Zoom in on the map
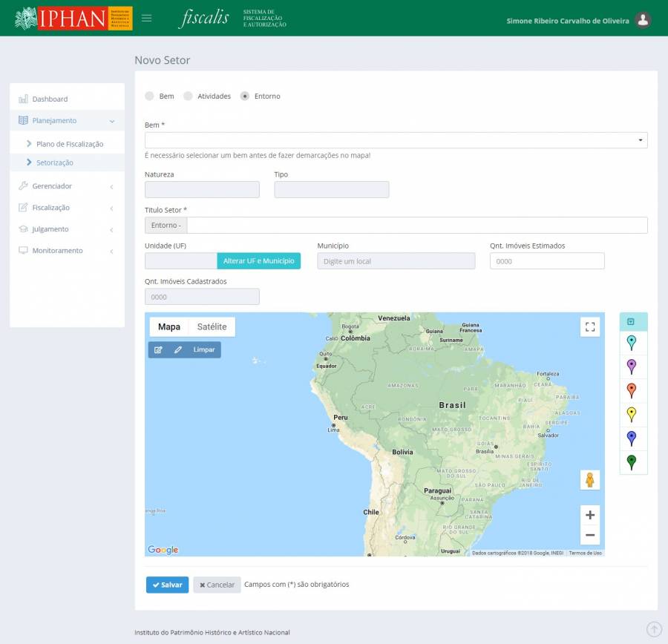 pos(590,515)
